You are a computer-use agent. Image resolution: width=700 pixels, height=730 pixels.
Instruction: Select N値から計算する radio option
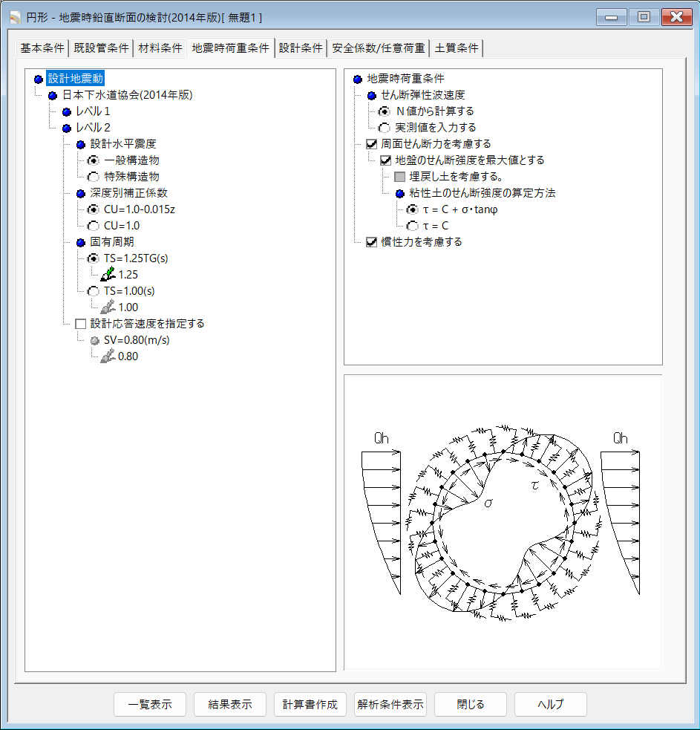coord(385,111)
